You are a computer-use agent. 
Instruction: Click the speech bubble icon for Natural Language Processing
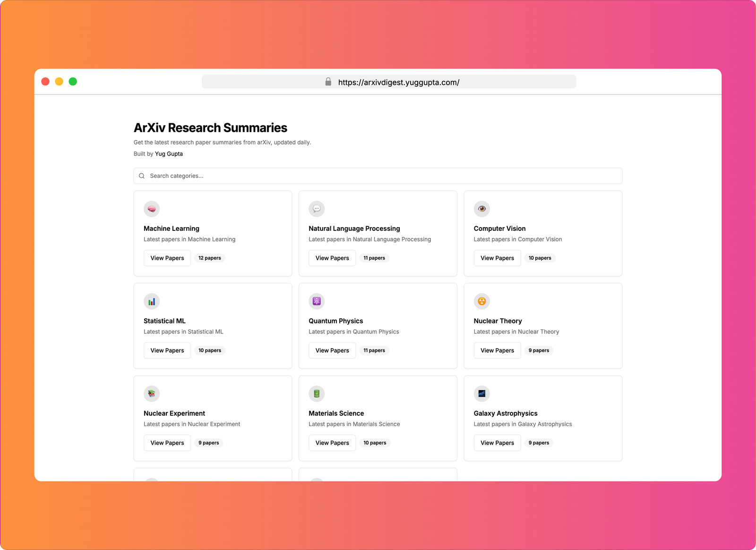pyautogui.click(x=317, y=209)
